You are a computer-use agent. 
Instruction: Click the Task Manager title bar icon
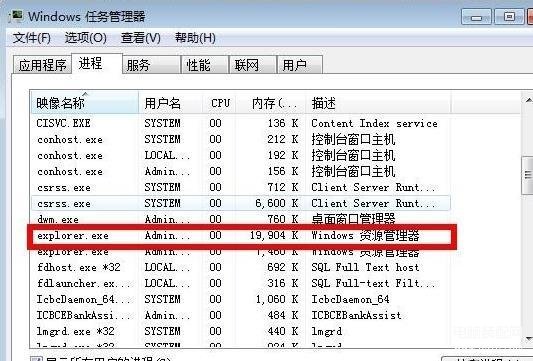pyautogui.click(x=16, y=16)
